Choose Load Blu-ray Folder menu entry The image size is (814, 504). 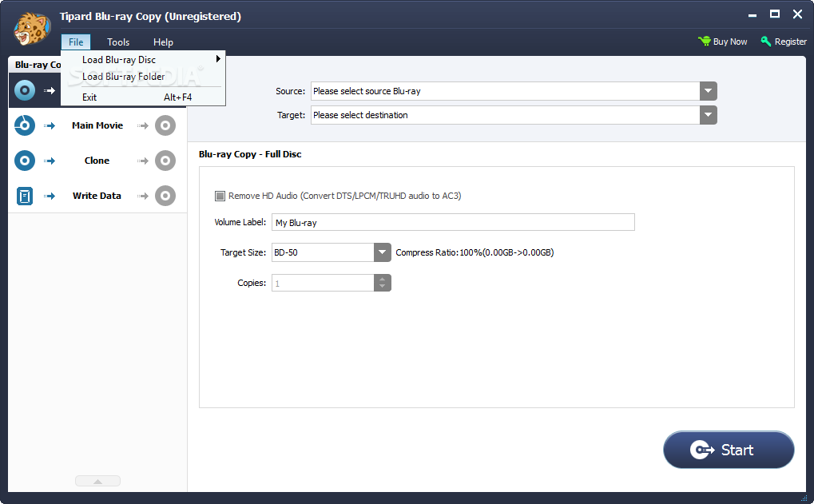[x=143, y=77]
